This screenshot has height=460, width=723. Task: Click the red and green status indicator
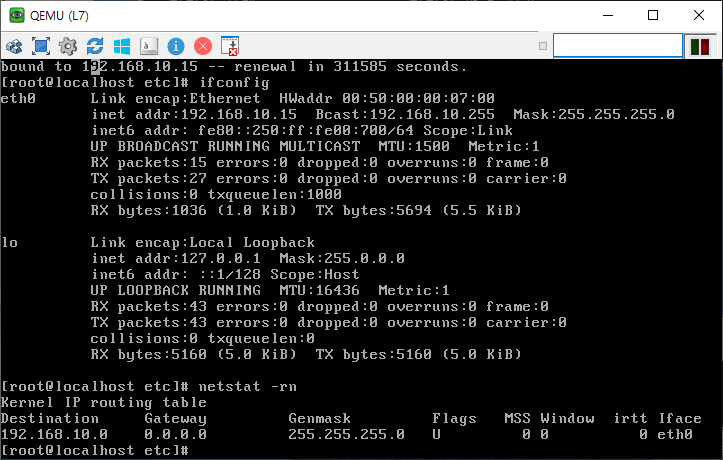699,47
